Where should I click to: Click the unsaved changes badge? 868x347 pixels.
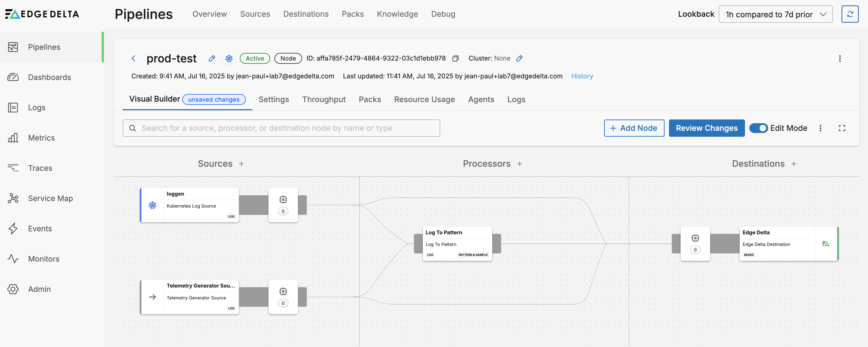click(214, 99)
